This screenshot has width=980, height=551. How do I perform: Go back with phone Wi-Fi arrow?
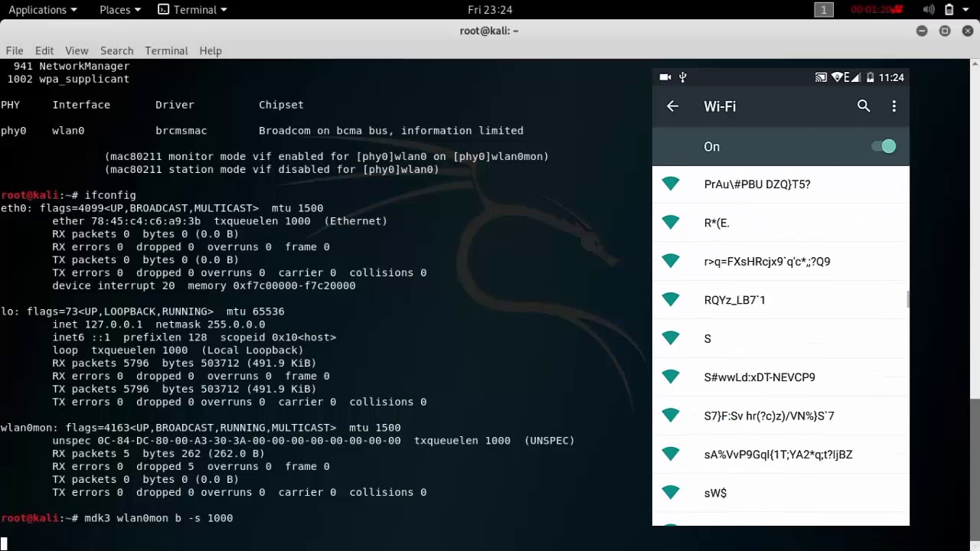(x=672, y=106)
